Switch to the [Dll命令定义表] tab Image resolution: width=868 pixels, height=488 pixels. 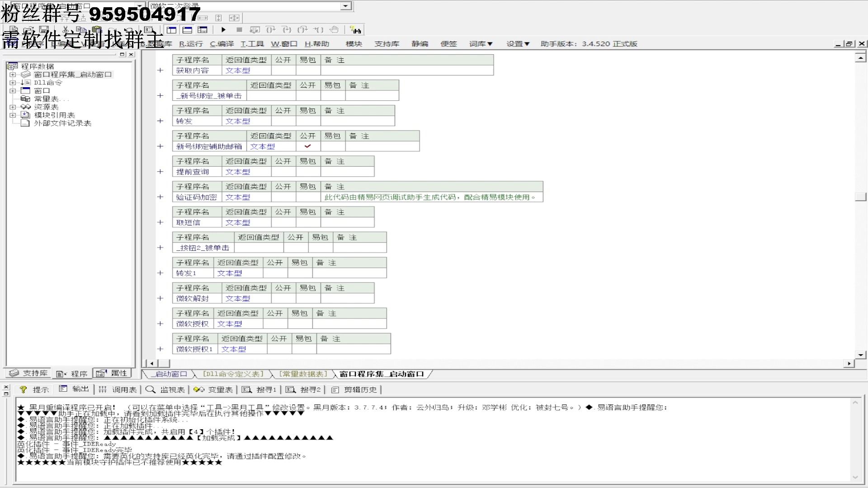233,374
